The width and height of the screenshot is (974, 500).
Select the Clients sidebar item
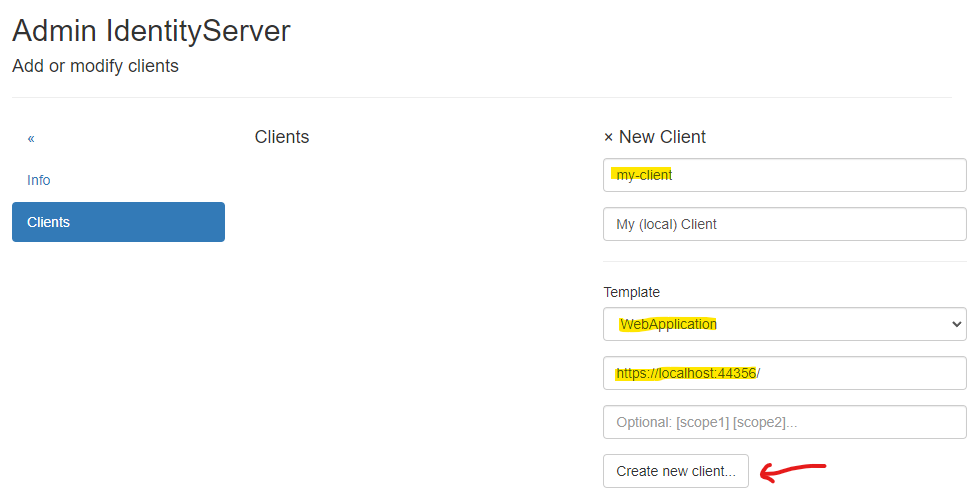(x=118, y=222)
